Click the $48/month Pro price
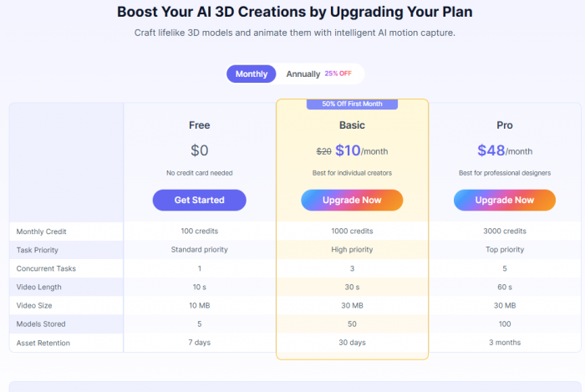 pyautogui.click(x=504, y=151)
